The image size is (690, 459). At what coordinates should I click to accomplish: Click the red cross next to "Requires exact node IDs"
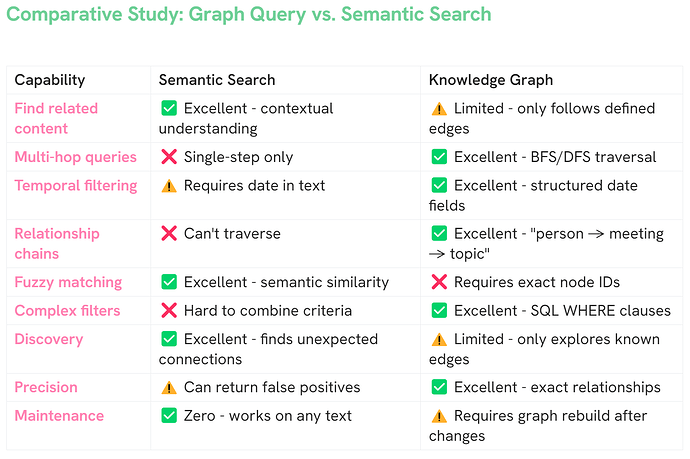click(438, 283)
